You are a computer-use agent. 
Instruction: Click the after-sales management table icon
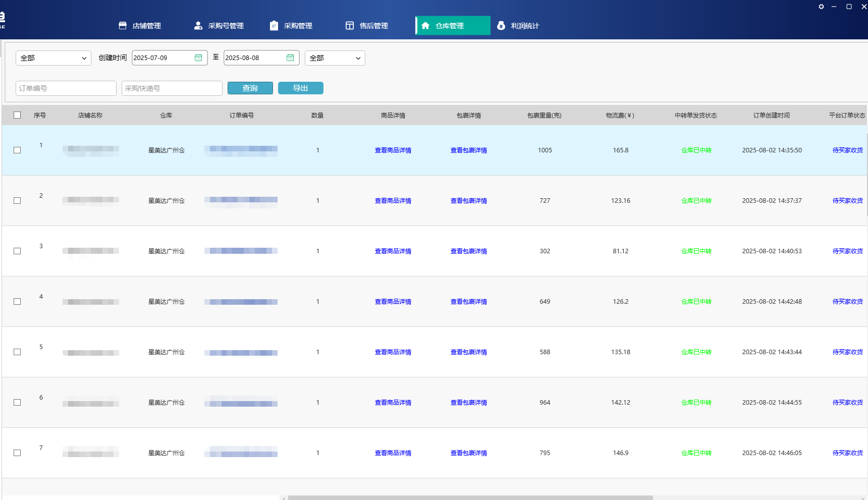[x=350, y=26]
